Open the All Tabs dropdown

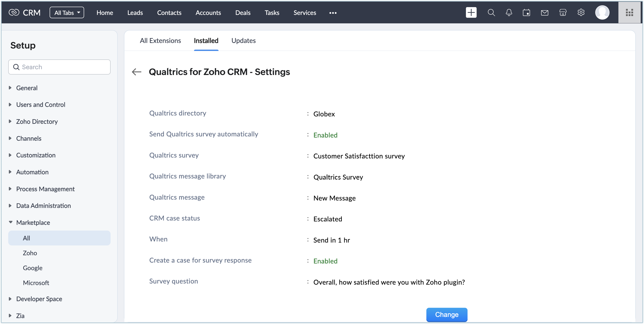pos(67,12)
